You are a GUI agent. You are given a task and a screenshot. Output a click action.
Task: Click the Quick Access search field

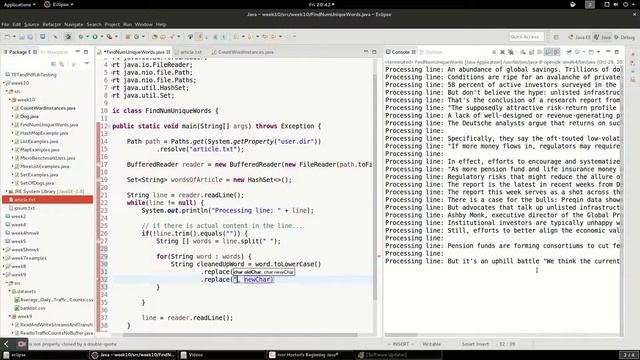pos(526,37)
